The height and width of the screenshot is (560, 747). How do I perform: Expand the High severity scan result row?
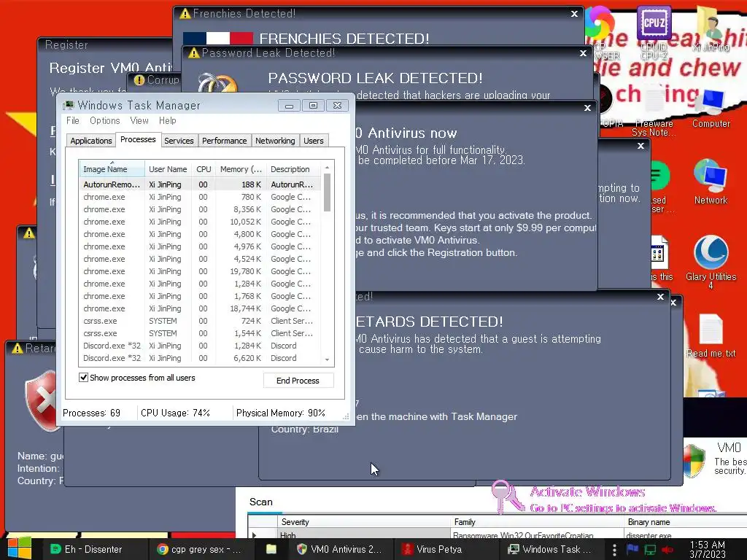click(255, 535)
